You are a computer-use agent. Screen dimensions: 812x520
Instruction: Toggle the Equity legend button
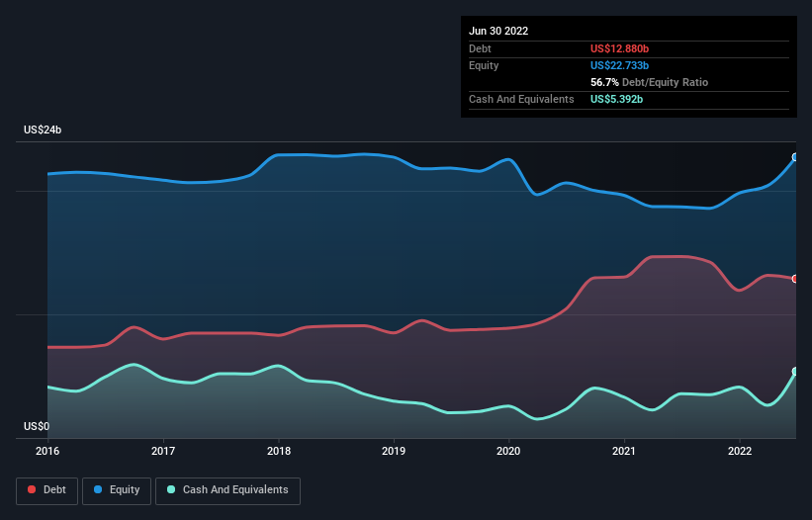[117, 490]
